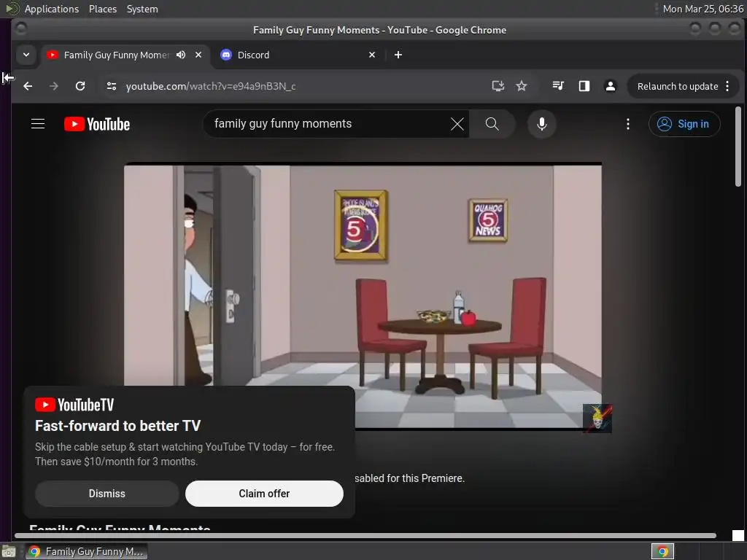
Task: Open the clock showing Mon Mar 25
Action: pos(703,9)
